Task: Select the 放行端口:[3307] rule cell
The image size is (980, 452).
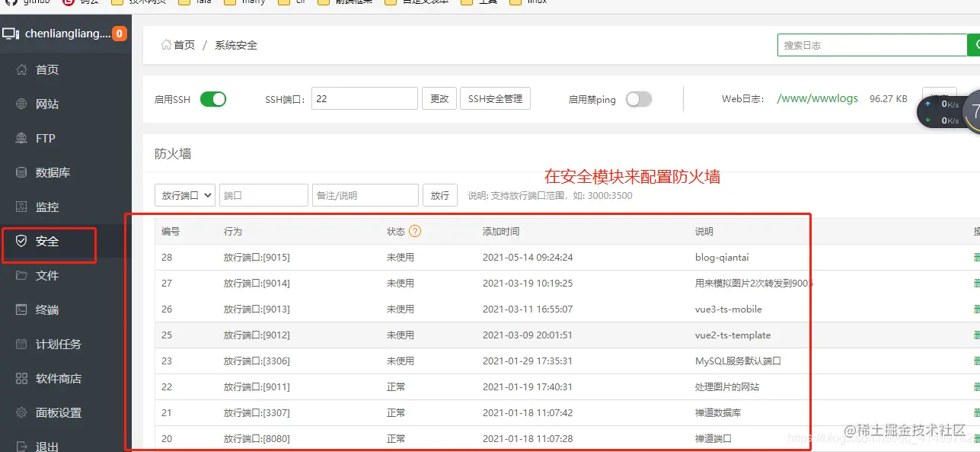Action: pos(257,412)
